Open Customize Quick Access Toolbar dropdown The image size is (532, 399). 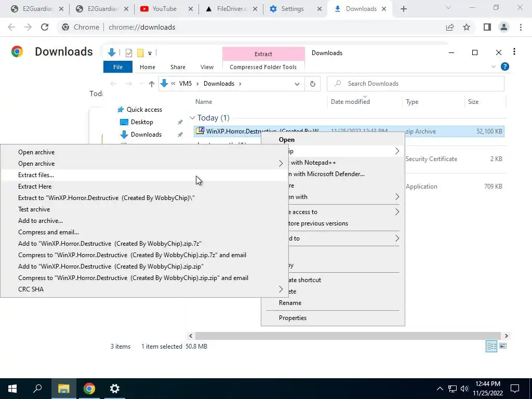tap(150, 54)
